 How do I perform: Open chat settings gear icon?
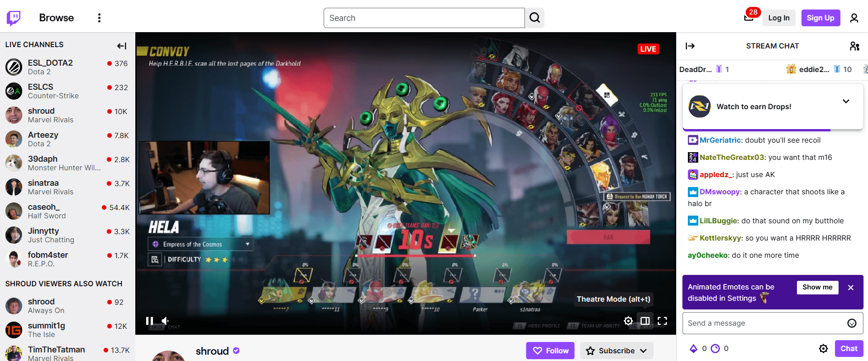(x=823, y=348)
